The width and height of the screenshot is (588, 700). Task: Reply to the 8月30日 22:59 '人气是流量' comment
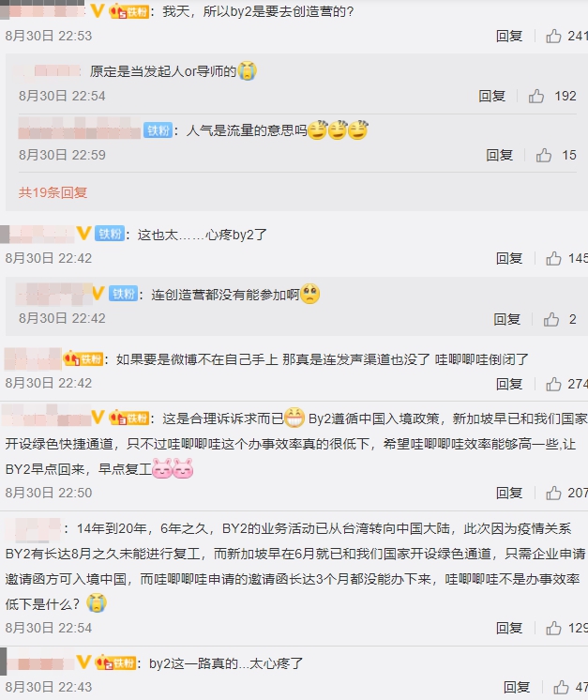499,156
